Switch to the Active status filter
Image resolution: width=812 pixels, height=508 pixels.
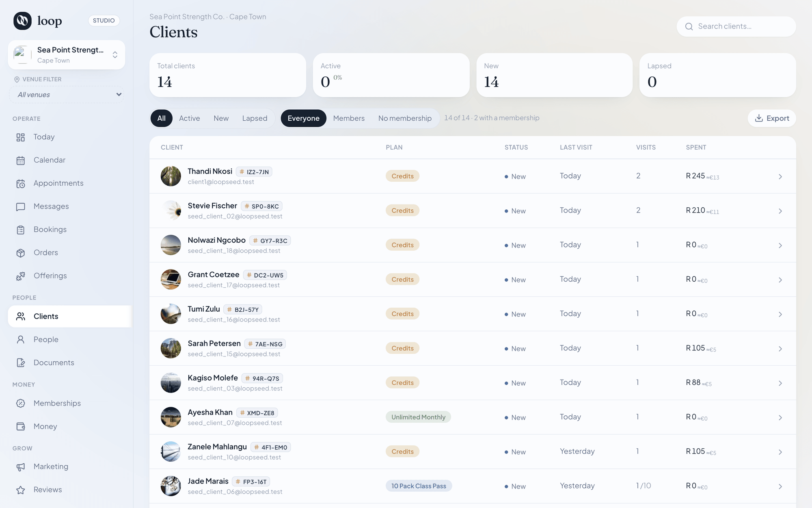click(x=190, y=118)
